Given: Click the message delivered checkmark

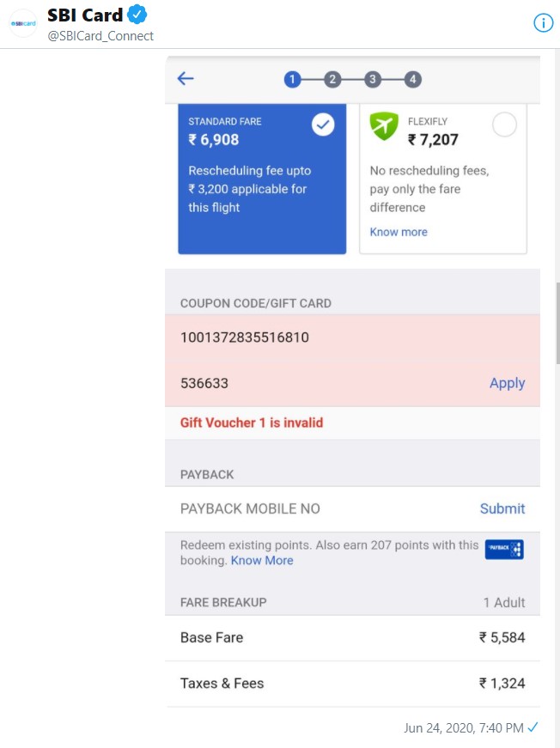Looking at the screenshot, I should pos(533,727).
